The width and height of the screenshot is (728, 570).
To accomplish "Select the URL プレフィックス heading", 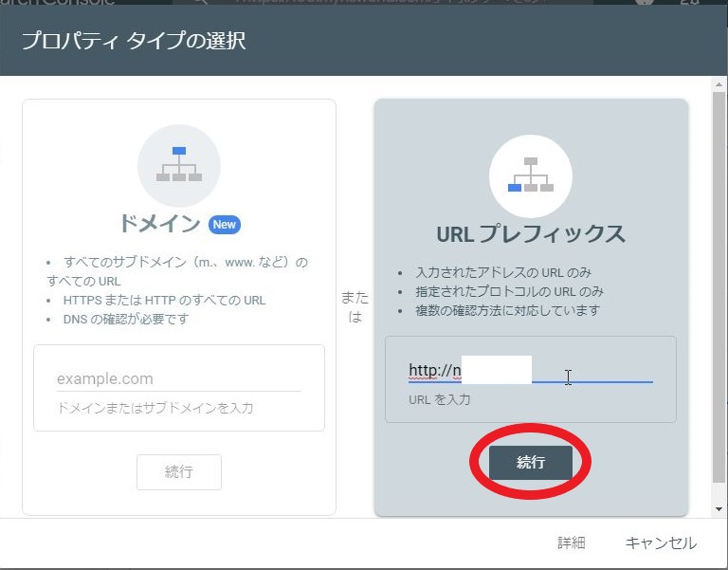I will pyautogui.click(x=530, y=233).
